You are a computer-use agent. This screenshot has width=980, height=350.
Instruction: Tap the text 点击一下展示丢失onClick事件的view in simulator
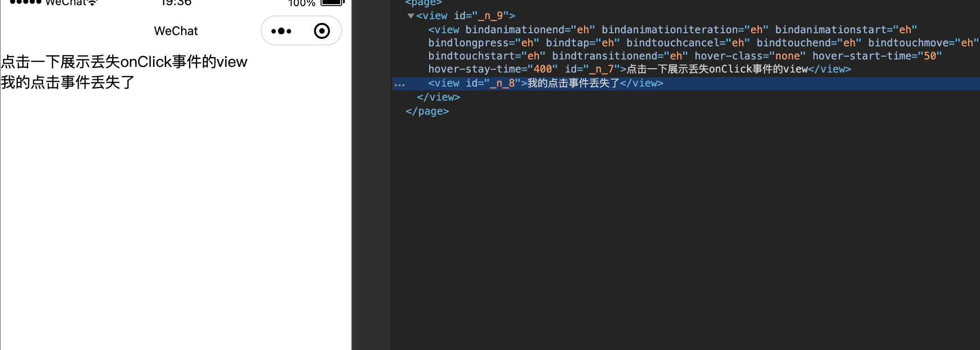124,62
